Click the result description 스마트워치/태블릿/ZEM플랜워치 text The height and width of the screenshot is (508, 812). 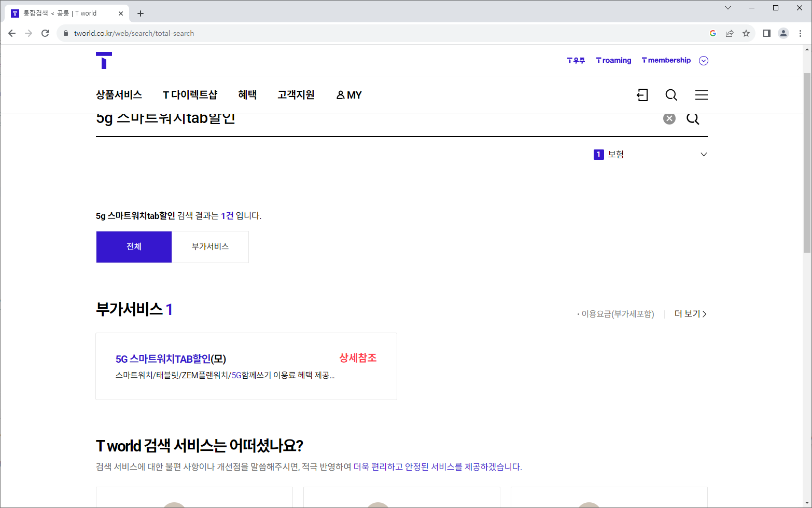click(225, 375)
